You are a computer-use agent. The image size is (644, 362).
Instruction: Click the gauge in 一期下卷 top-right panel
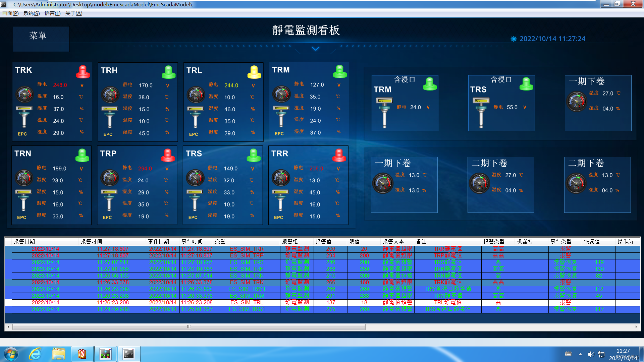577,102
